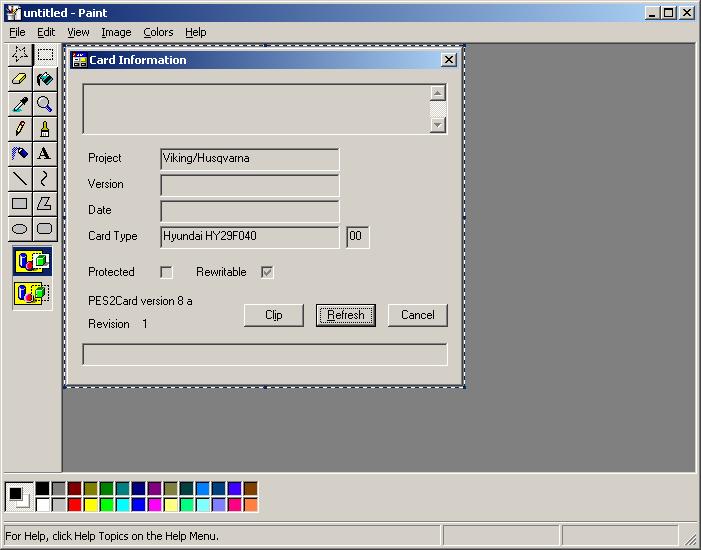Select the white color swatch
Viewport: 701px width, 550px height.
point(42,505)
